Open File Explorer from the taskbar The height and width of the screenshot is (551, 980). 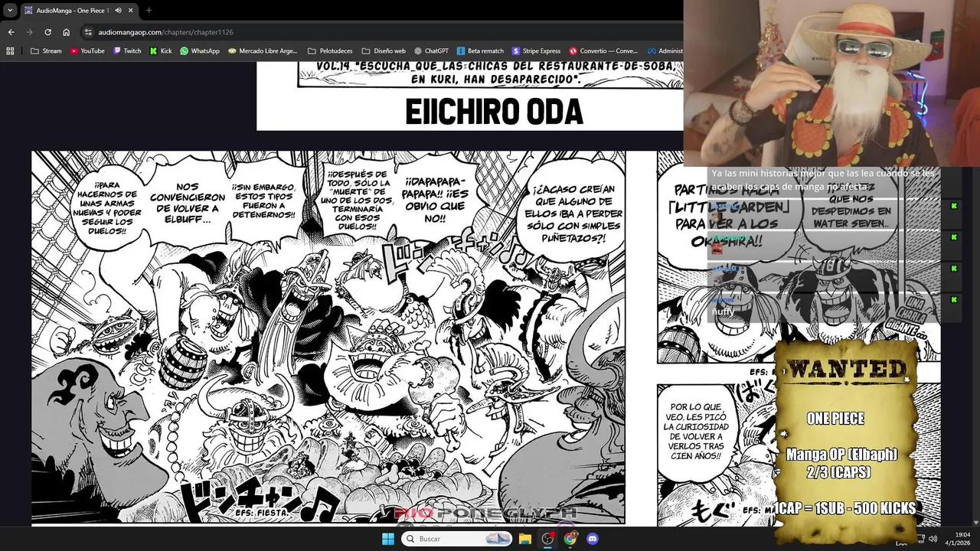click(525, 539)
